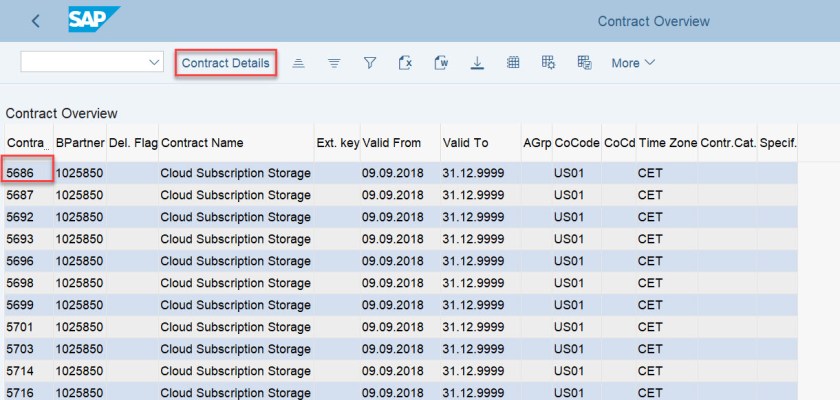Export list to spreadsheet icon

[x=405, y=63]
